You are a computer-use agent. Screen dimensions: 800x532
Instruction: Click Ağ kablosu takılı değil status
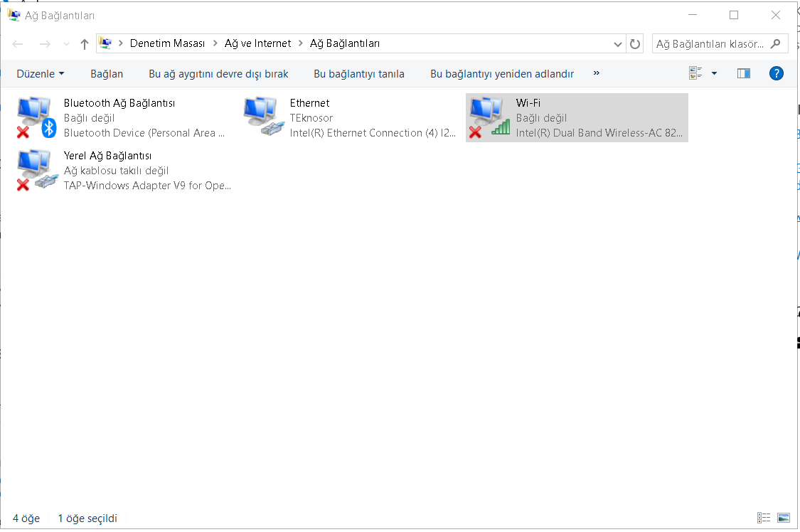click(116, 171)
